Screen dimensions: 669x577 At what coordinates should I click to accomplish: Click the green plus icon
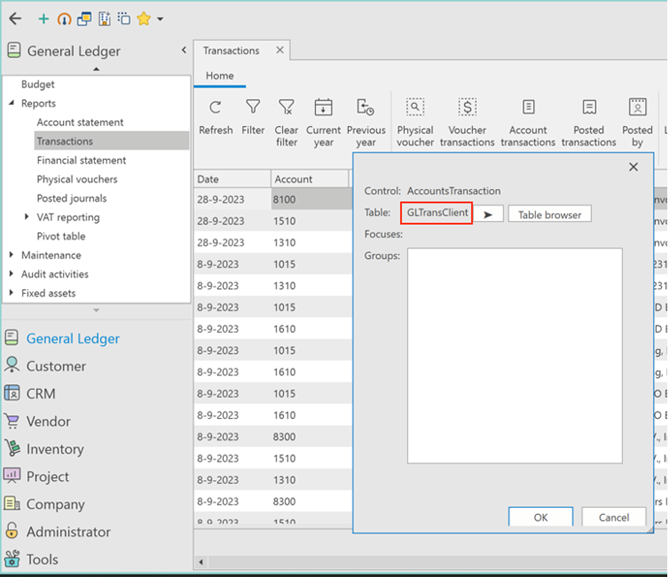tap(43, 19)
